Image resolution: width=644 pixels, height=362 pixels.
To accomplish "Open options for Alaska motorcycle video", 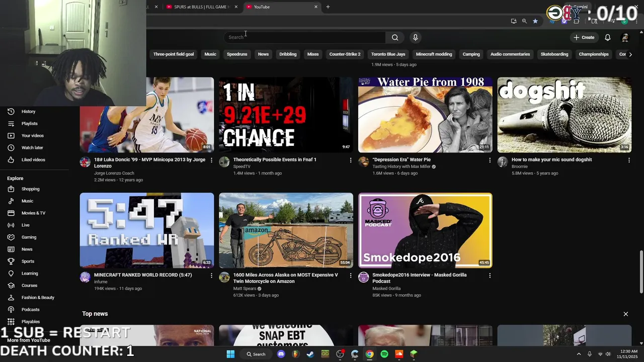I will (x=351, y=276).
